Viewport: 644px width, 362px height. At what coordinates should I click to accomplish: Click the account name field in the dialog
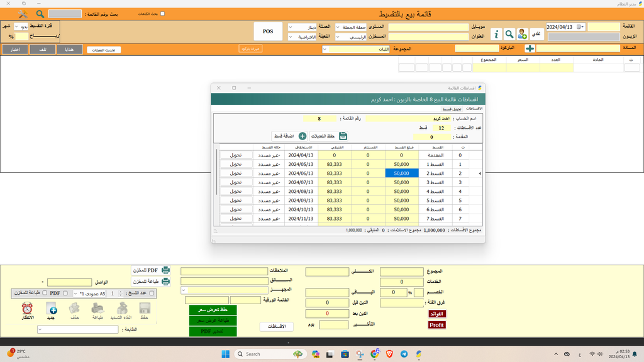[x=409, y=118]
